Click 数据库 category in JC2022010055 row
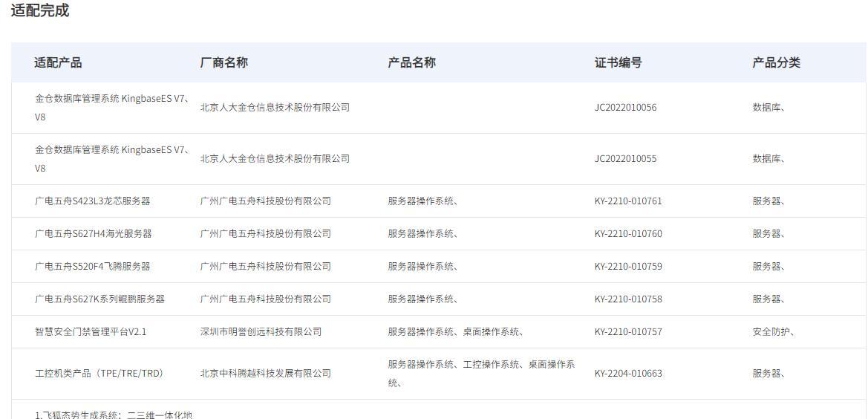This screenshot has width=868, height=419. click(769, 159)
